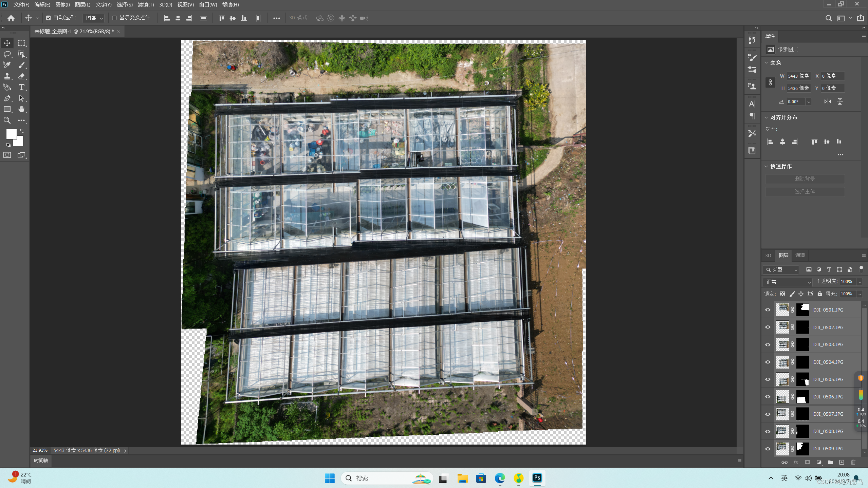Activate the Hand tool
The image size is (868, 488).
point(21,109)
